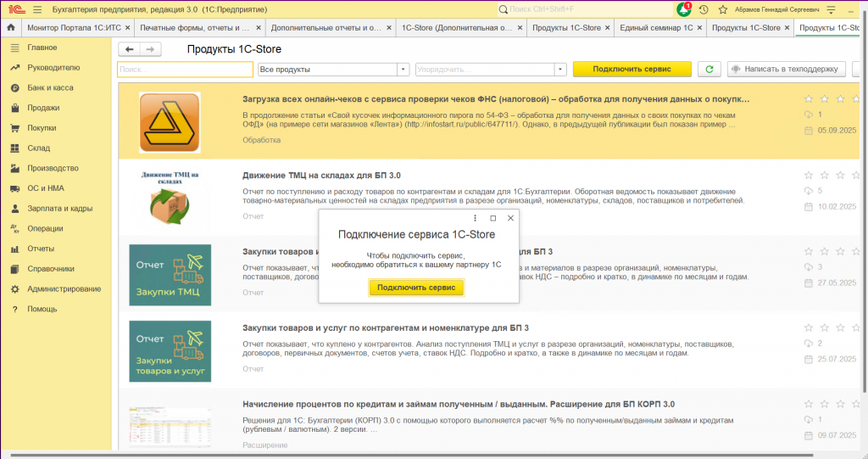This screenshot has width=868, height=459.
Task: Refresh the product list green icon
Action: pos(709,70)
